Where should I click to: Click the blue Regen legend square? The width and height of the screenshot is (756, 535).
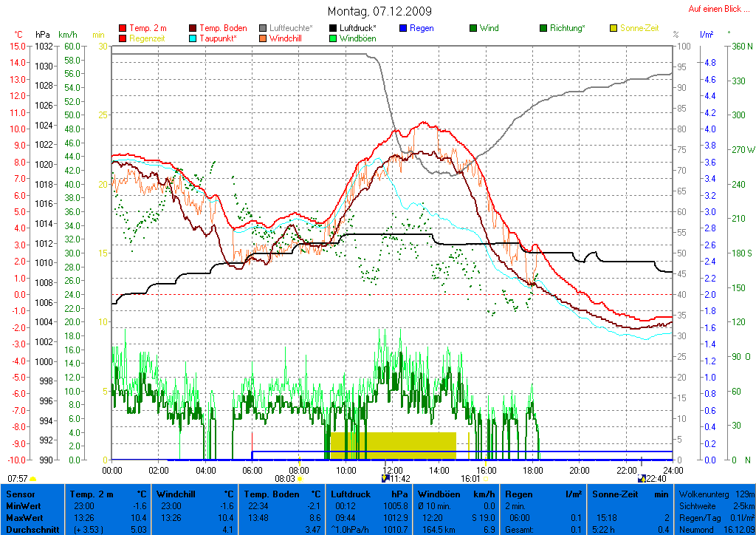click(403, 29)
